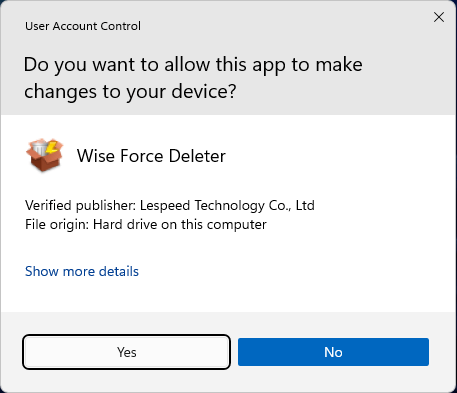Screen dimensions: 457x393
Task: Click the Hard drive on this computer text
Action: pos(180,224)
